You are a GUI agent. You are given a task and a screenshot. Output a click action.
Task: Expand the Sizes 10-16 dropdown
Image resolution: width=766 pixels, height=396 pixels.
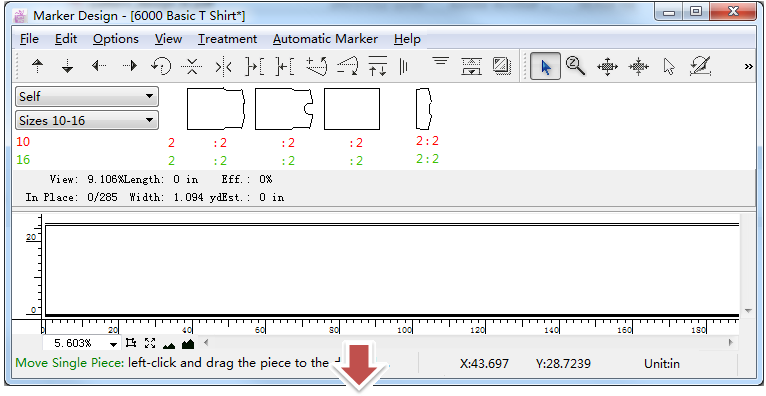click(x=87, y=120)
